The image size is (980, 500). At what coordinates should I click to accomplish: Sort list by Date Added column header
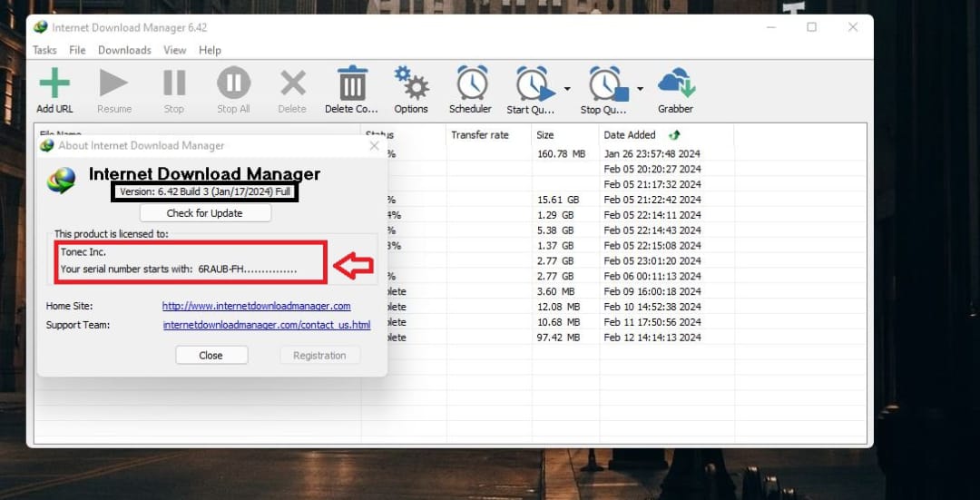(629, 135)
